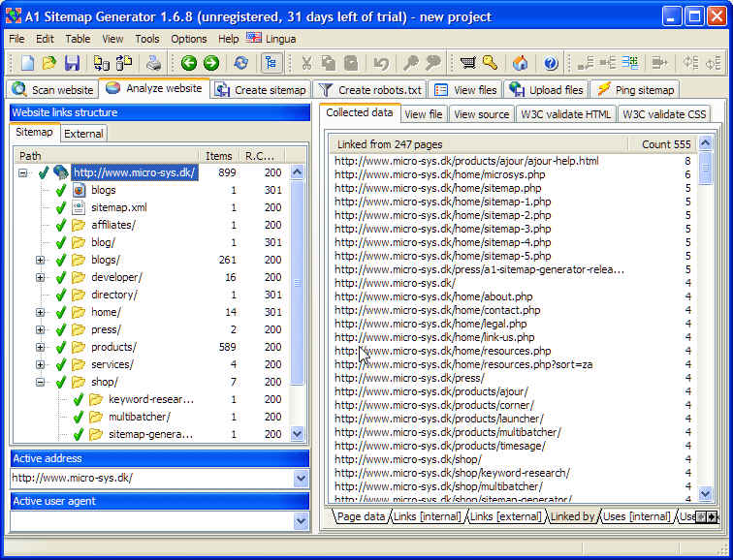Click the green checkmark beside affiliates/
Viewport: 733px width, 560px height.
pos(61,225)
